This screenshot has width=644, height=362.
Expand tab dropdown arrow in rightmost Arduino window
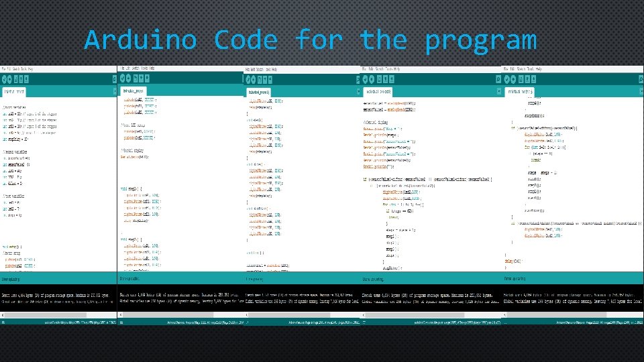pyautogui.click(x=641, y=92)
